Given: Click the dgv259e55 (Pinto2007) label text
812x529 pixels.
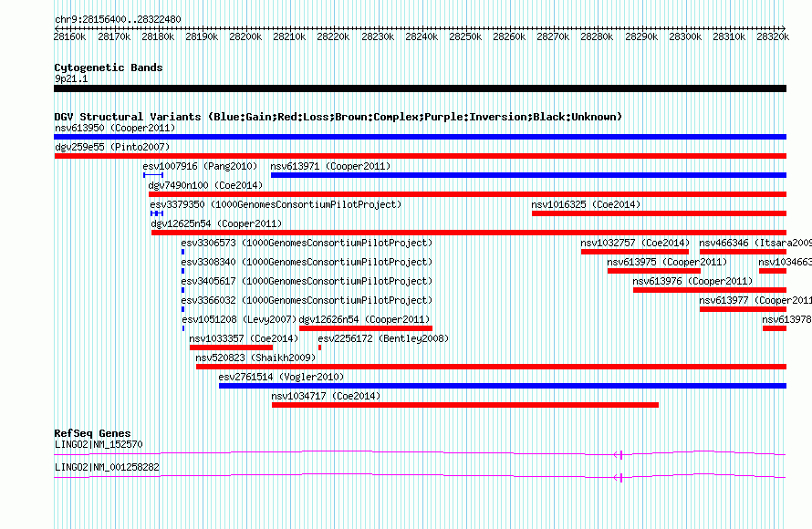Looking at the screenshot, I should point(112,147).
